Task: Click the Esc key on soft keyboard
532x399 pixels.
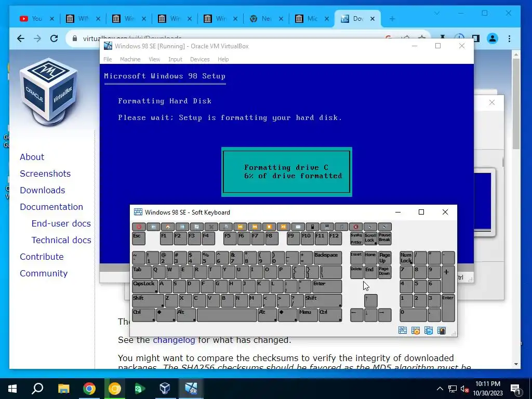Action: pyautogui.click(x=139, y=238)
